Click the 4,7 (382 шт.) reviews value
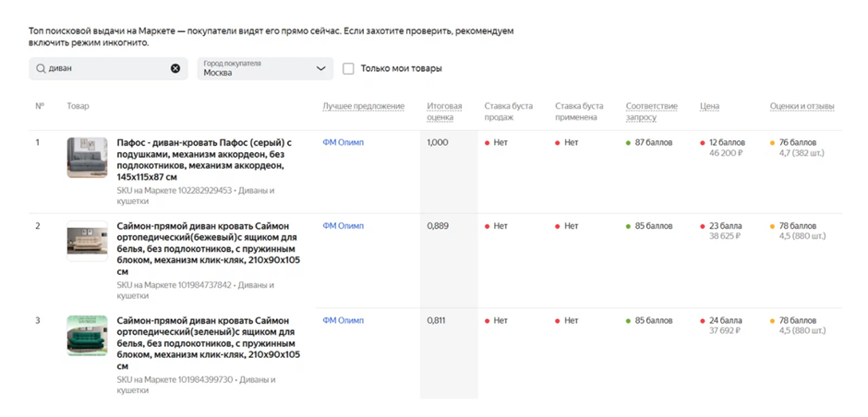The width and height of the screenshot is (868, 417). 802,152
